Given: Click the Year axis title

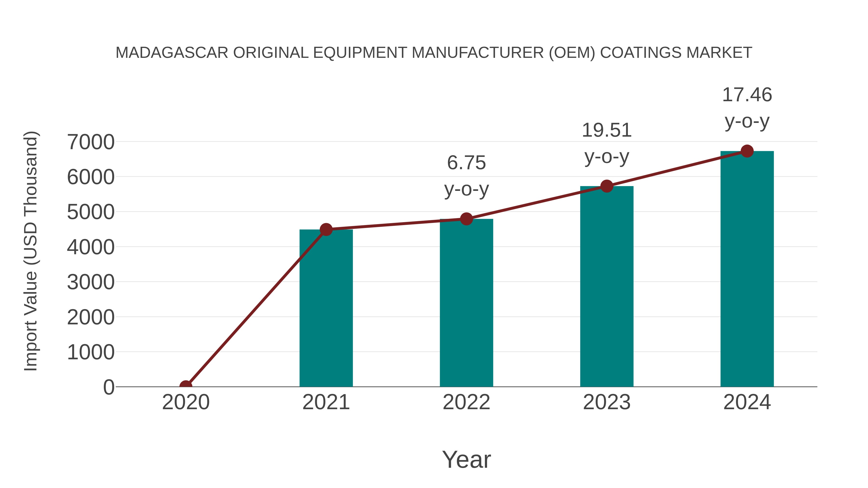Looking at the screenshot, I should tap(466, 459).
